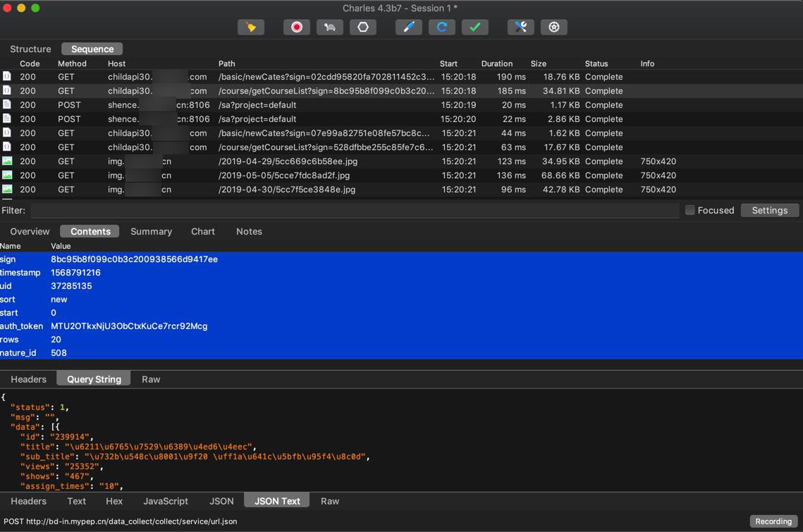803x532 pixels.
Task: Click the document icon of the 15:20:18 newCates row
Action: pos(6,76)
